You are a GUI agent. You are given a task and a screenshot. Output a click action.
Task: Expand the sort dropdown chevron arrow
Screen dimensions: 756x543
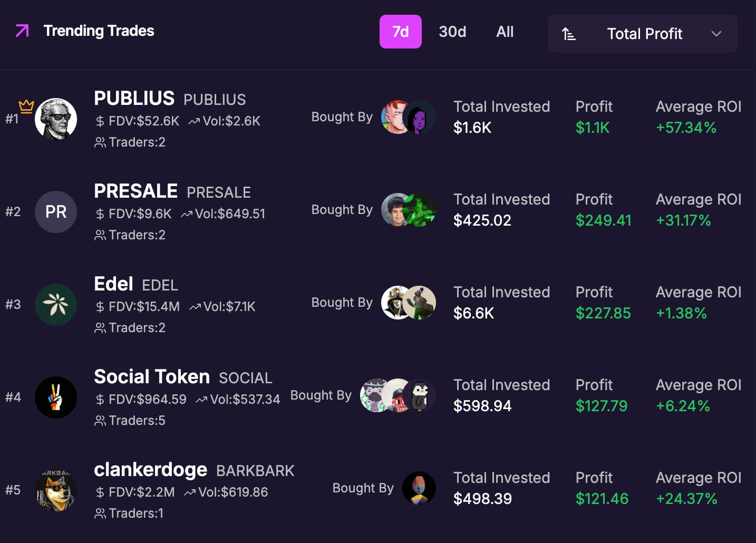pos(716,34)
